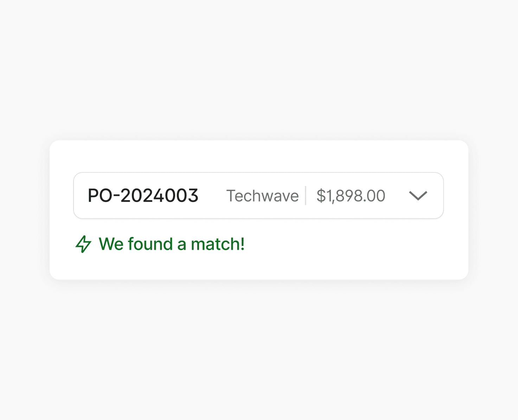This screenshot has height=420, width=518.
Task: Click the "We found a match!" message
Action: [172, 244]
